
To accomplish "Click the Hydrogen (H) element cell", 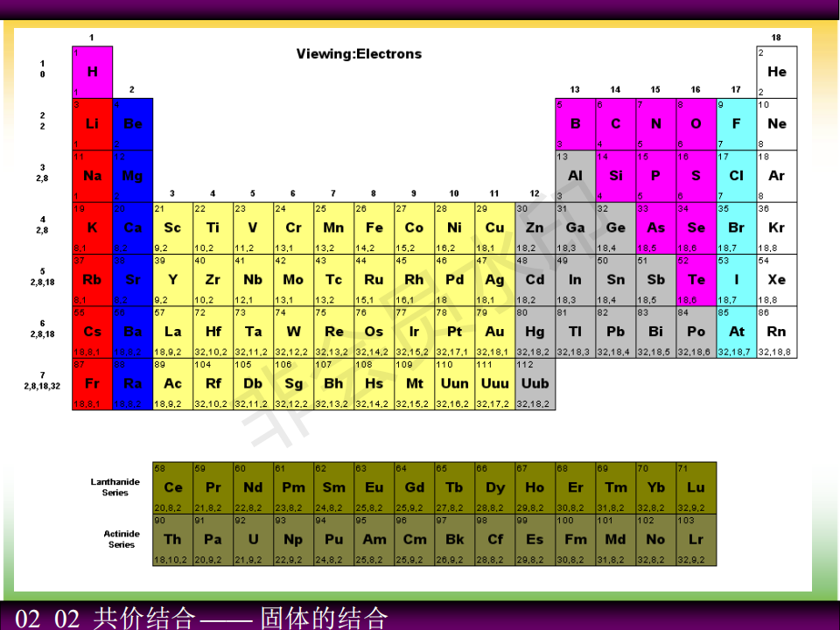I will pos(92,72).
